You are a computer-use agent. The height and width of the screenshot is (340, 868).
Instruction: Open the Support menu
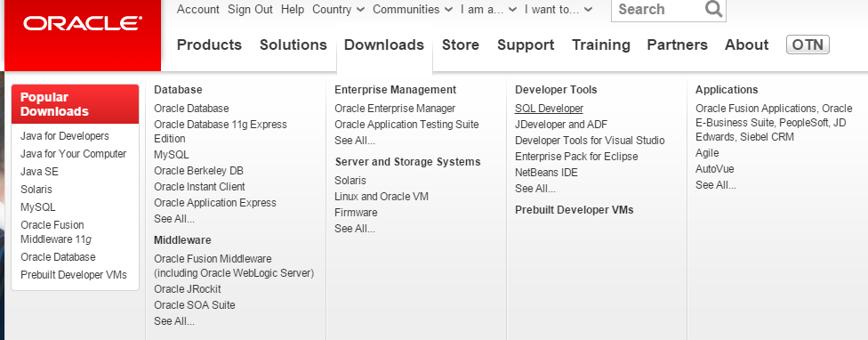tap(526, 45)
